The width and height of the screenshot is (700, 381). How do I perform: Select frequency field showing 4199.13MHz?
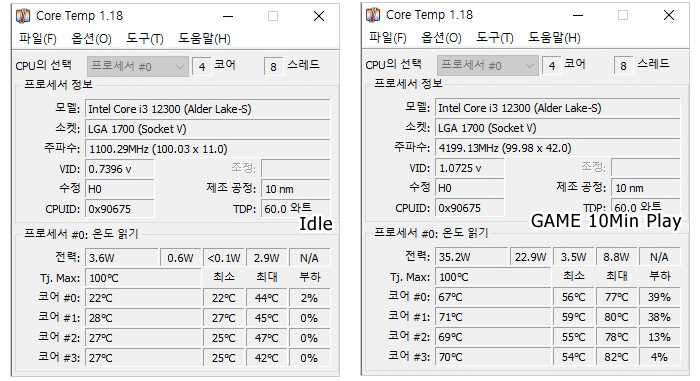tap(558, 148)
